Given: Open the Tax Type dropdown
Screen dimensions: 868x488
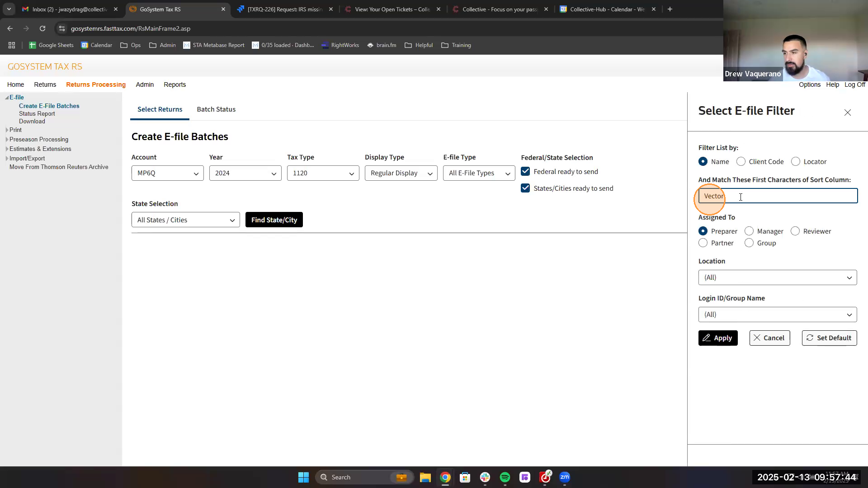Looking at the screenshot, I should [x=323, y=173].
